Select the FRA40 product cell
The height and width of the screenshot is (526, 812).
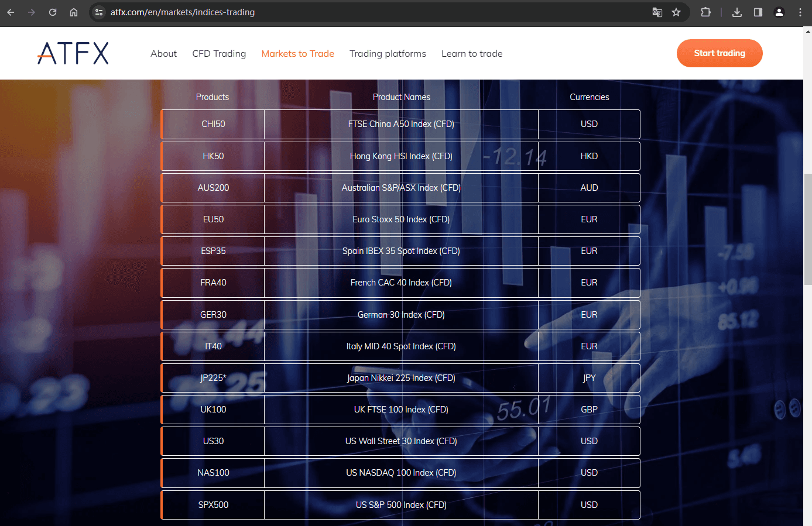213,283
